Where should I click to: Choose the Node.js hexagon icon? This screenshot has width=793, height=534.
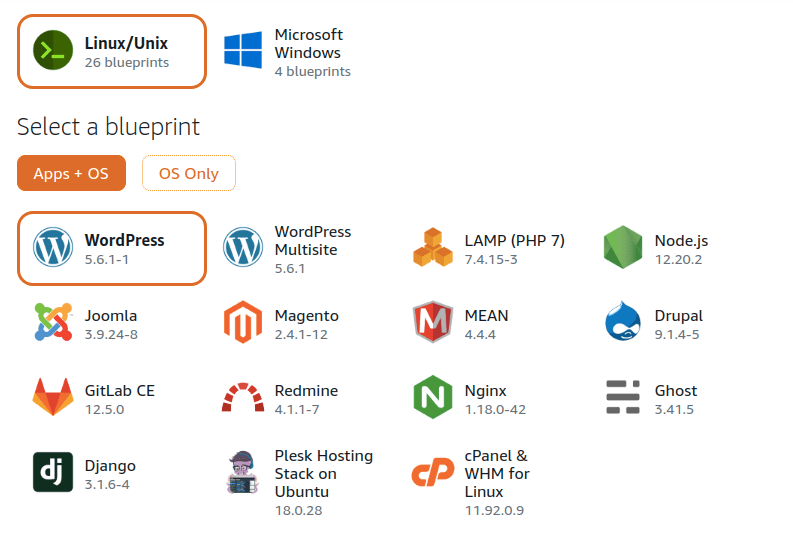[623, 247]
